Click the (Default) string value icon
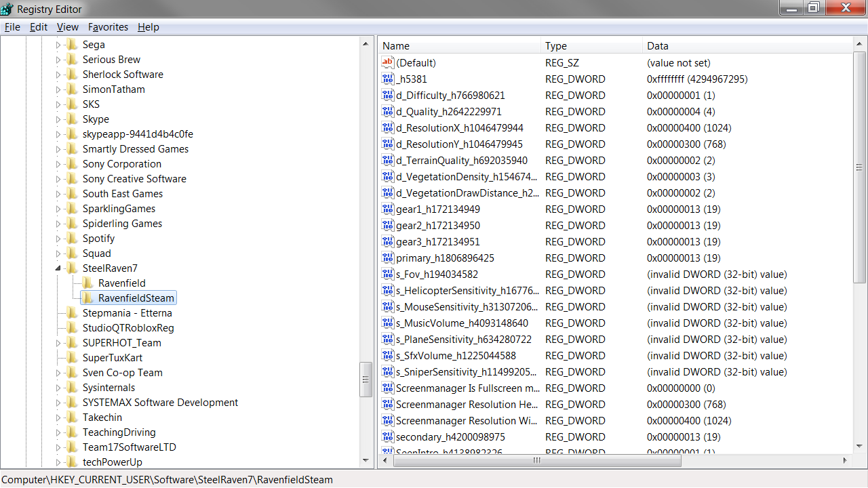The width and height of the screenshot is (868, 488). coord(388,62)
